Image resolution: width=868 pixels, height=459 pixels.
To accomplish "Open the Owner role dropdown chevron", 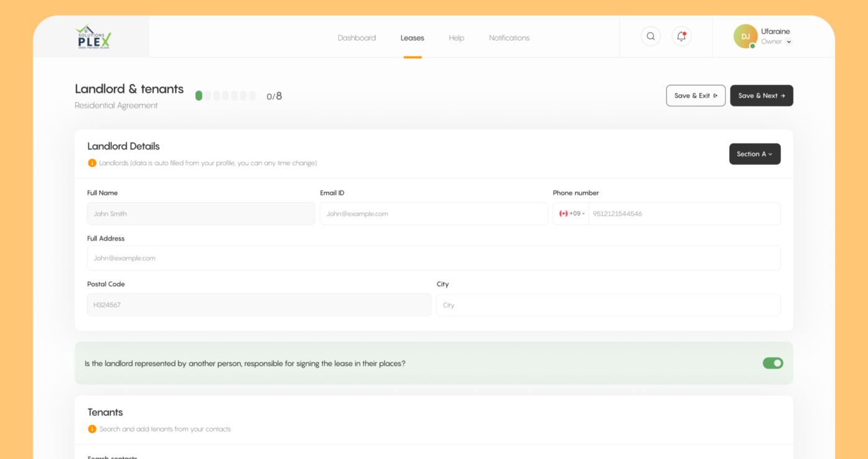I will [x=789, y=42].
